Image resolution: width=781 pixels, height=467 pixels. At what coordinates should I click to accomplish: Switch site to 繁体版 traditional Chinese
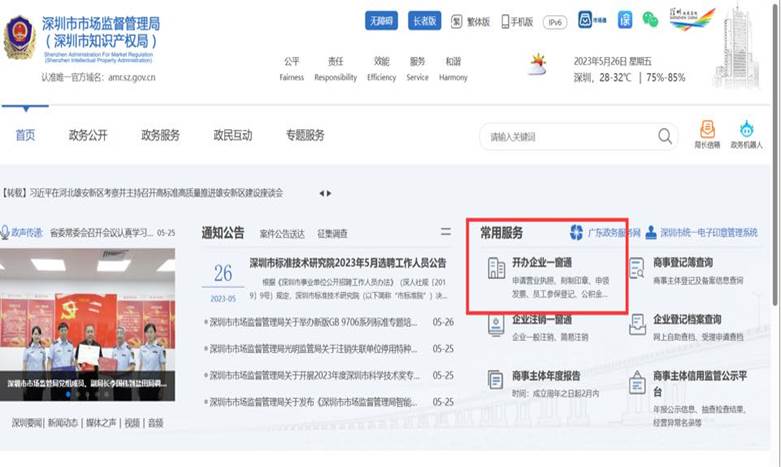click(x=471, y=21)
